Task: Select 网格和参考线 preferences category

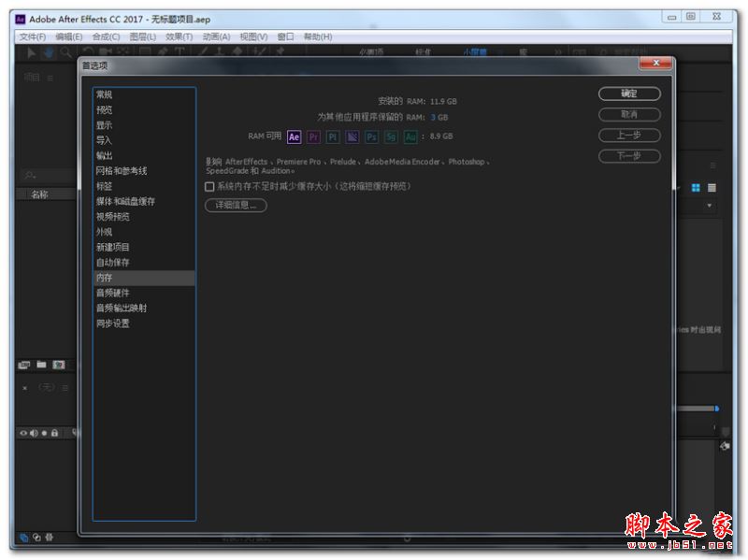Action: click(144, 171)
